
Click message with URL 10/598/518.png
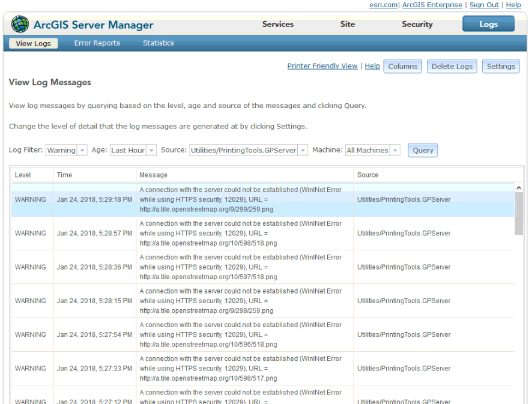tap(241, 234)
